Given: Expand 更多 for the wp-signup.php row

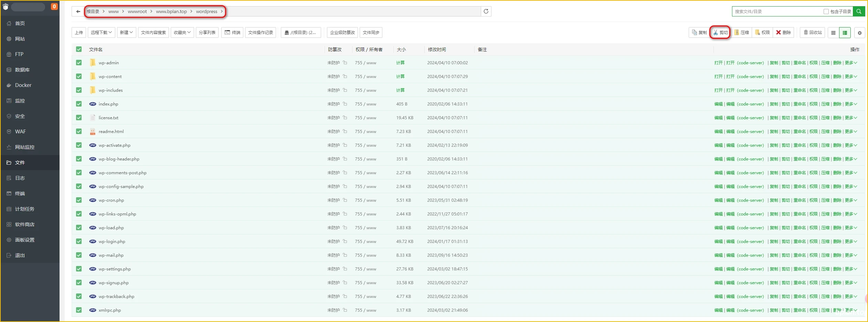Looking at the screenshot, I should click(x=851, y=282).
